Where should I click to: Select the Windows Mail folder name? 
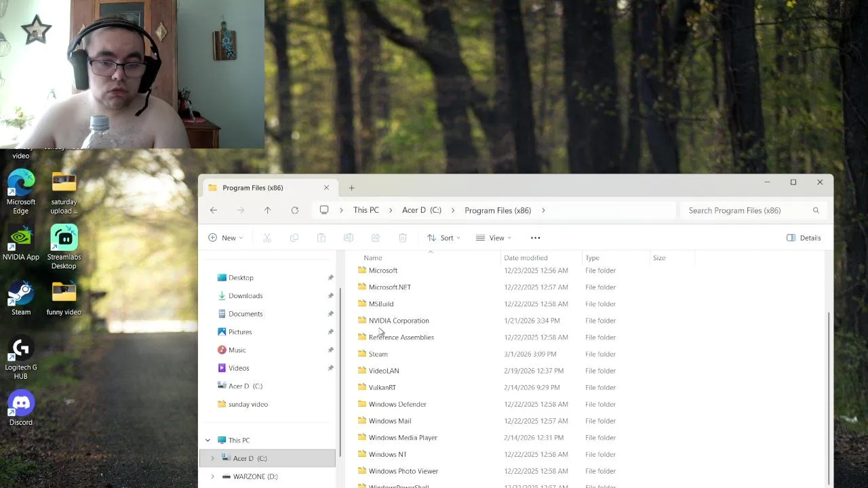[x=390, y=421]
